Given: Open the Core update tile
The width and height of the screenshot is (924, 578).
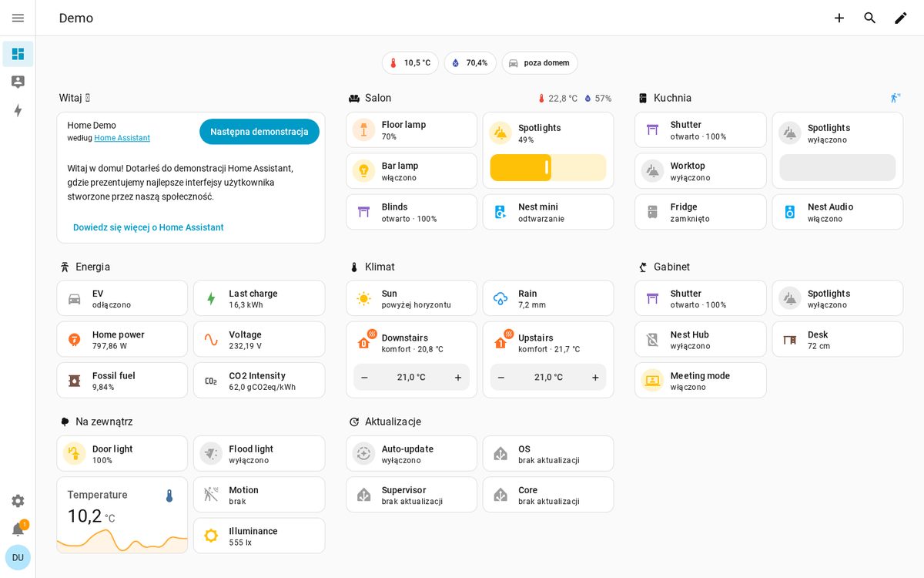Looking at the screenshot, I should 548,495.
